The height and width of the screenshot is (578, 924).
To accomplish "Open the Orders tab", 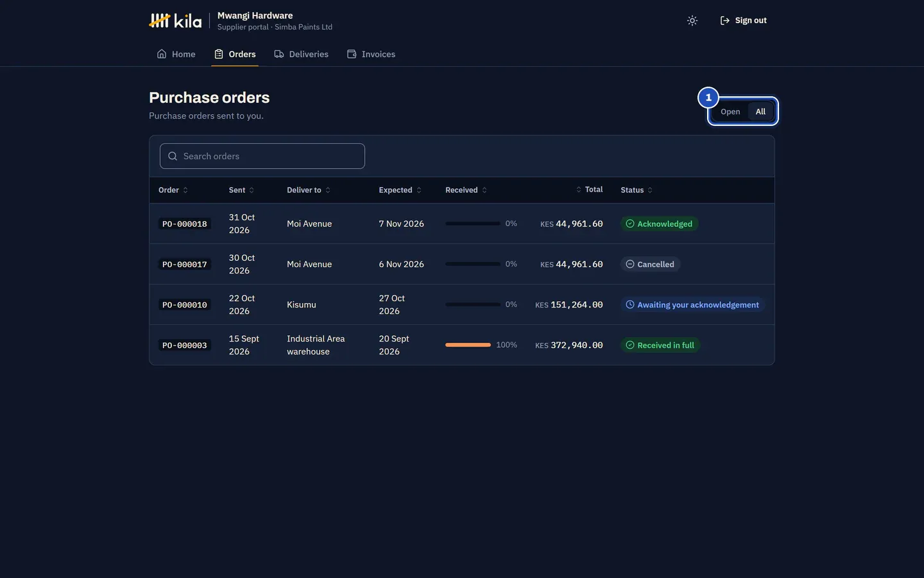I will pyautogui.click(x=235, y=54).
